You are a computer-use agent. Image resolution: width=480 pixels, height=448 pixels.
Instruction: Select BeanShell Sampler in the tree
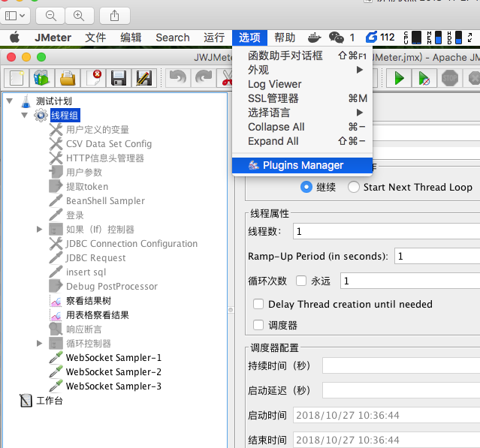[106, 200]
